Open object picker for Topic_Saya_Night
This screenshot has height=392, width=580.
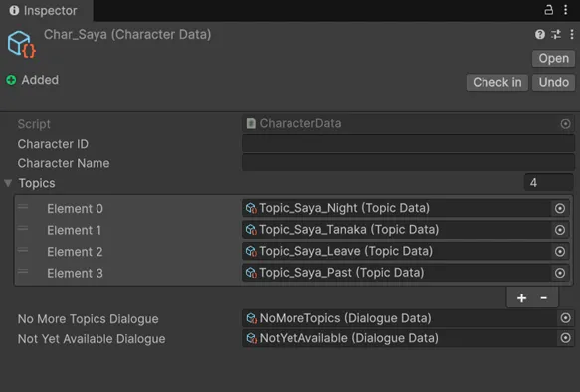click(x=560, y=209)
